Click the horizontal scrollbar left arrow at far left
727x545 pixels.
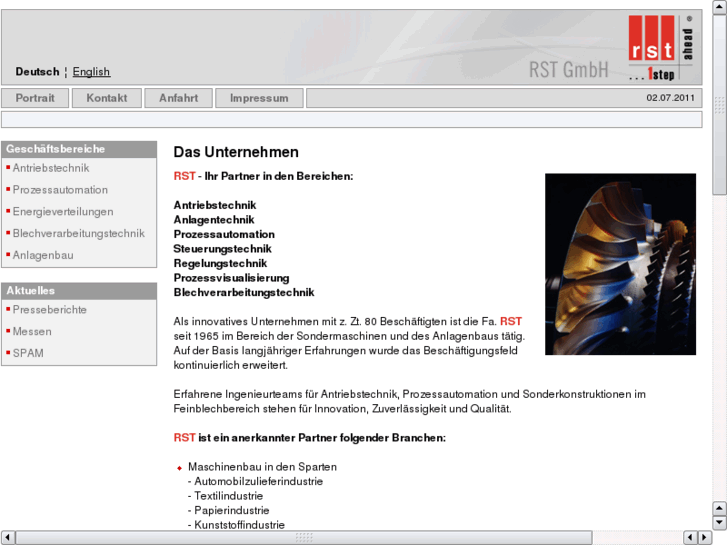(x=7, y=537)
